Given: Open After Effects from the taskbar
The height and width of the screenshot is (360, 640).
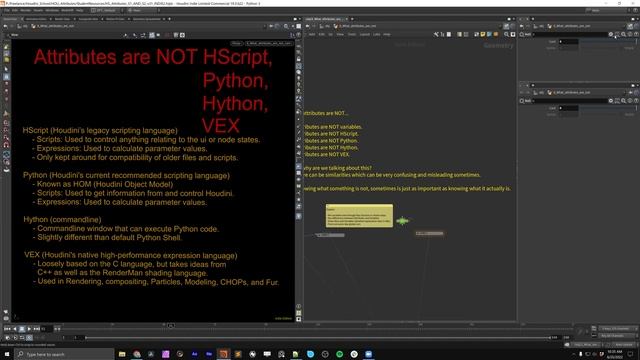Looking at the screenshot, I should tap(195, 354).
